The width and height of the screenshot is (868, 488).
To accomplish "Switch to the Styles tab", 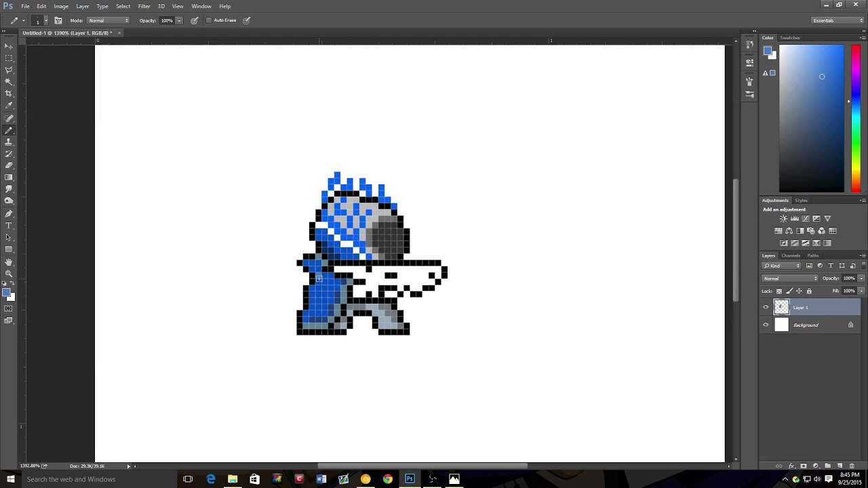I will click(802, 201).
